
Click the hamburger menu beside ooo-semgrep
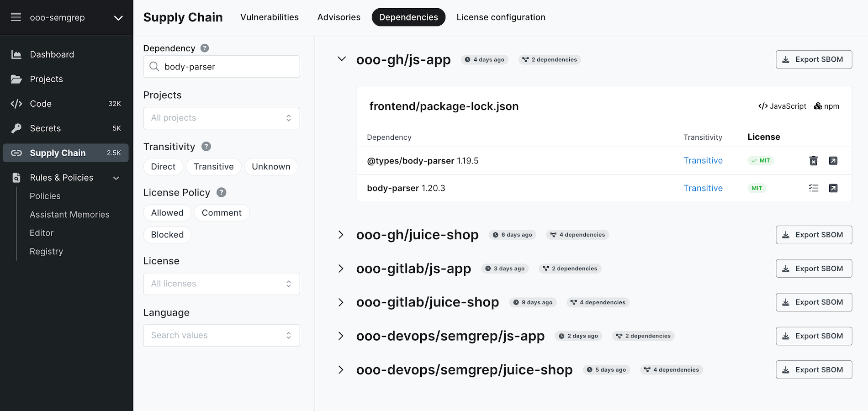click(16, 17)
